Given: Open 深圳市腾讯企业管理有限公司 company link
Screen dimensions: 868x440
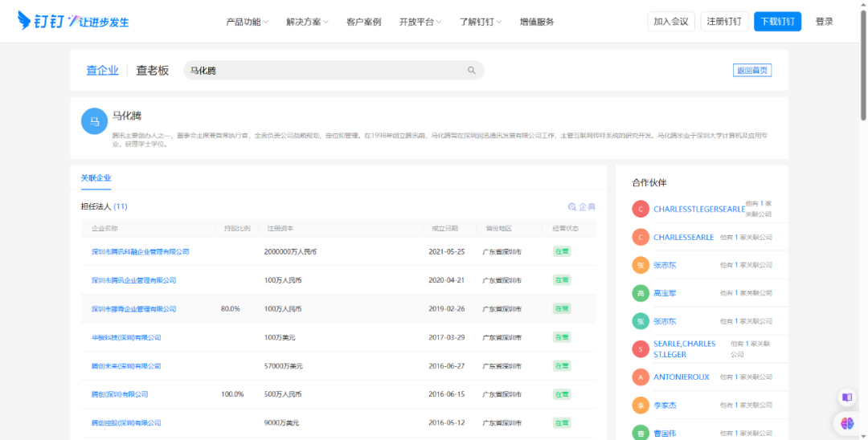Looking at the screenshot, I should 133,280.
